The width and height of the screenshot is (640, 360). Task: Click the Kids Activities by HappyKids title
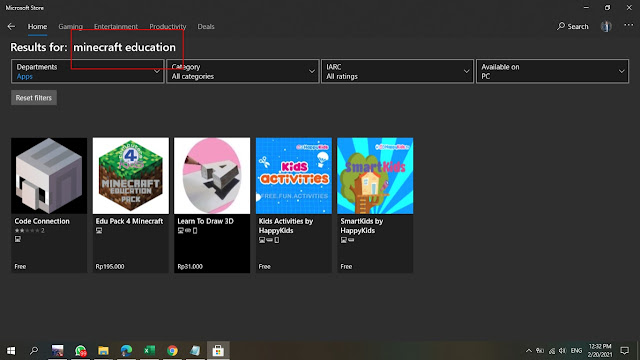point(286,226)
